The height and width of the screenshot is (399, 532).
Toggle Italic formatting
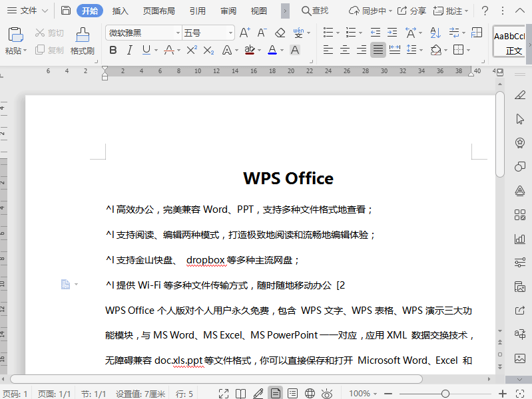pos(129,50)
